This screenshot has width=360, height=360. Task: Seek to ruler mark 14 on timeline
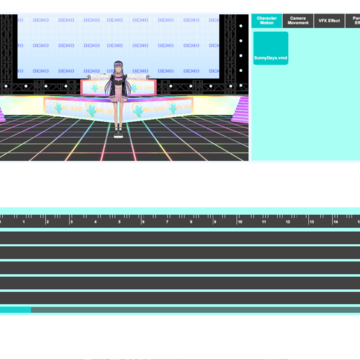(x=336, y=222)
